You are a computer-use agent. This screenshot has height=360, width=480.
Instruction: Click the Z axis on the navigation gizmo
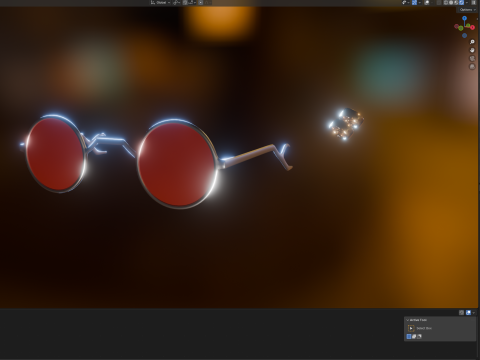[464, 18]
